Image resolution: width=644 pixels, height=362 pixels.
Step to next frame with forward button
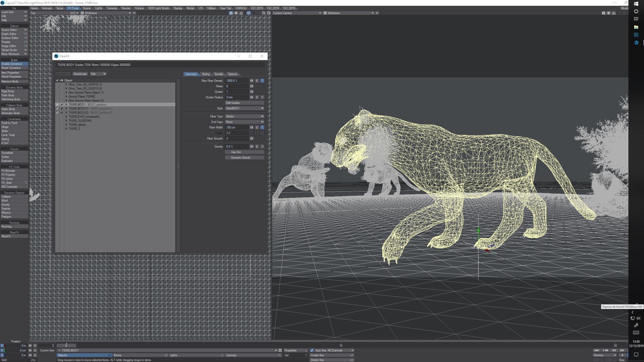point(622,350)
